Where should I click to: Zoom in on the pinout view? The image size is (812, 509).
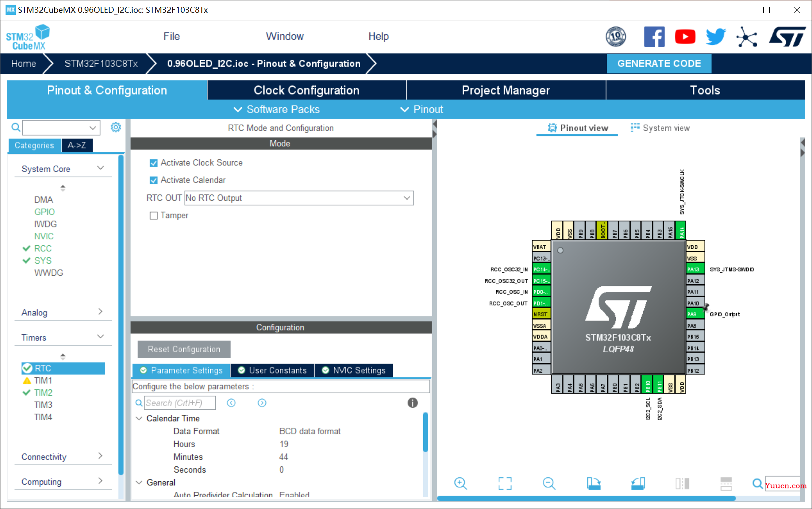click(460, 483)
